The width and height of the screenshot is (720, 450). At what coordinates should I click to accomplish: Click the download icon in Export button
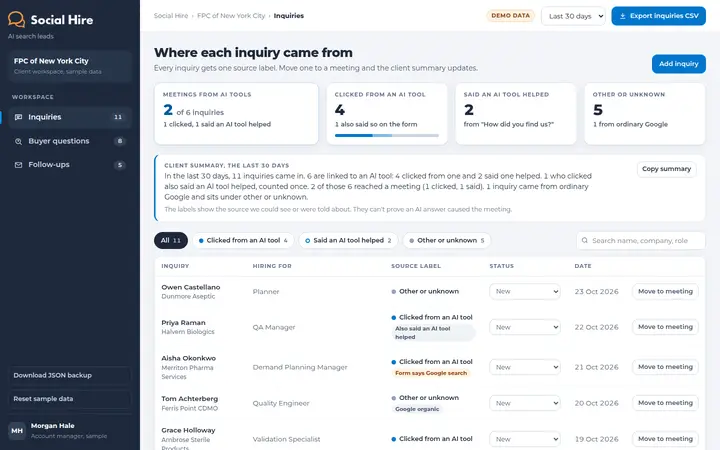coord(623,16)
